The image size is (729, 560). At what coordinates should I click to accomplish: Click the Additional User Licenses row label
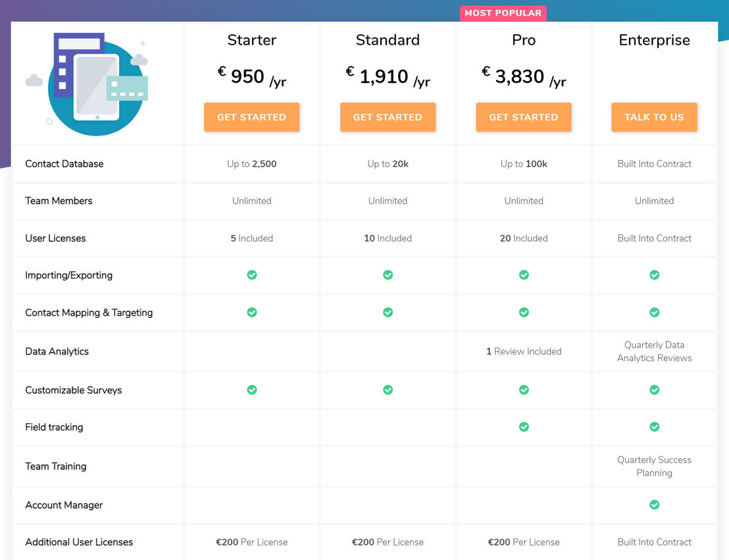tap(79, 542)
